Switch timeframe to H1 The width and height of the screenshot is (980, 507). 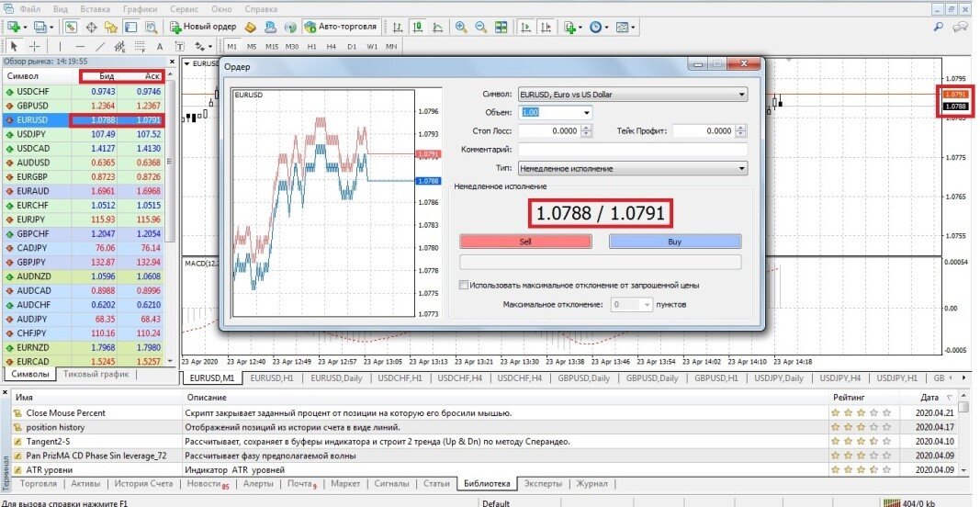tap(312, 46)
